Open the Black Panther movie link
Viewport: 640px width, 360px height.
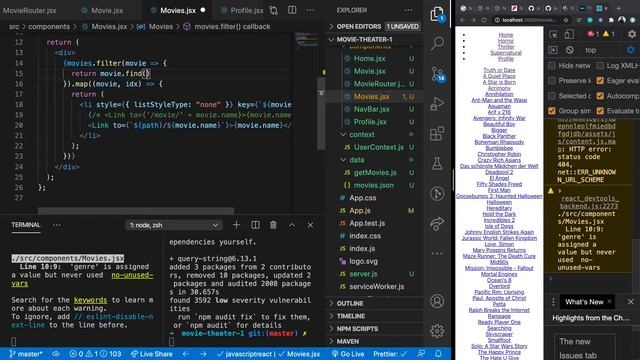[x=499, y=136]
